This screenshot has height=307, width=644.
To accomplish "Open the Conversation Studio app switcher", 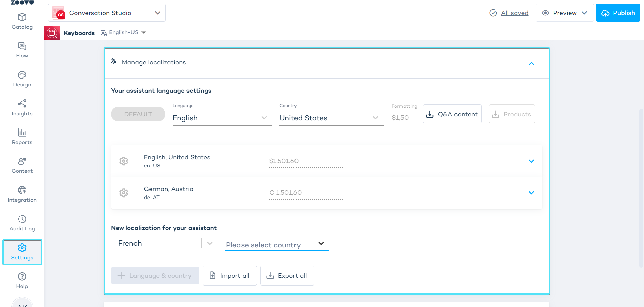I will [x=107, y=13].
